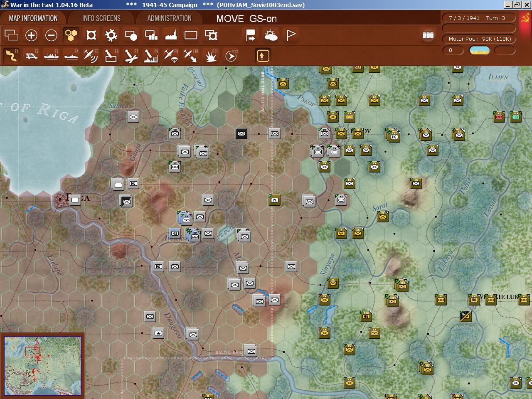Toggle the factory display icon

(x=171, y=35)
